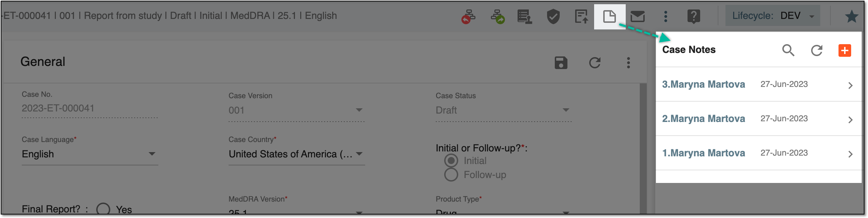Screen dimensions: 868x218
Task: Open the Case Notes document icon
Action: click(x=610, y=16)
